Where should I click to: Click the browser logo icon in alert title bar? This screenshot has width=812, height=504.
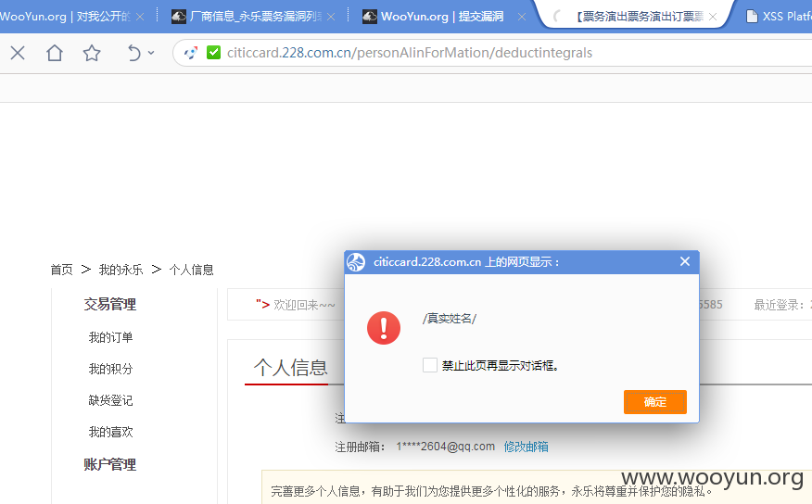coord(356,262)
